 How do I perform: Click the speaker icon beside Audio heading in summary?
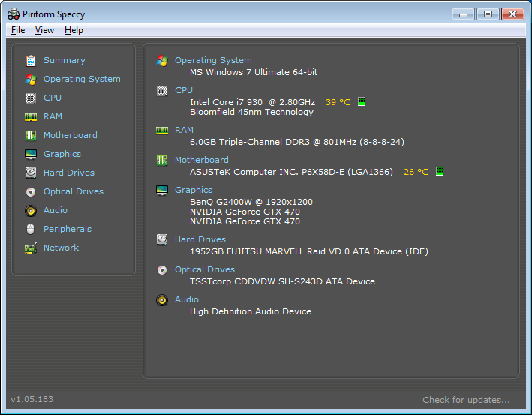[x=162, y=300]
